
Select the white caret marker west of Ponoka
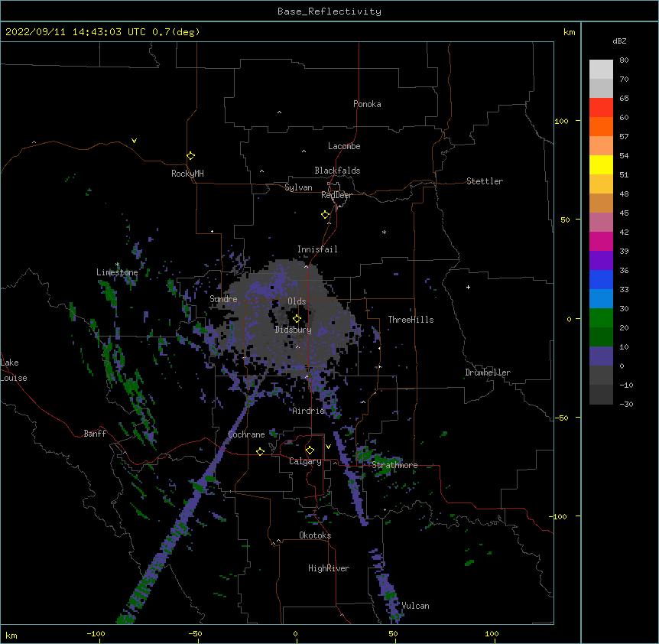click(279, 112)
